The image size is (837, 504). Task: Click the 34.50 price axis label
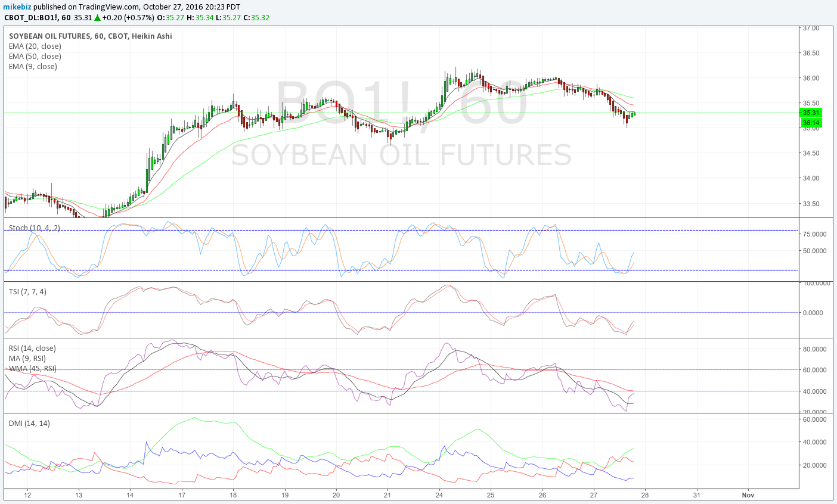point(811,153)
